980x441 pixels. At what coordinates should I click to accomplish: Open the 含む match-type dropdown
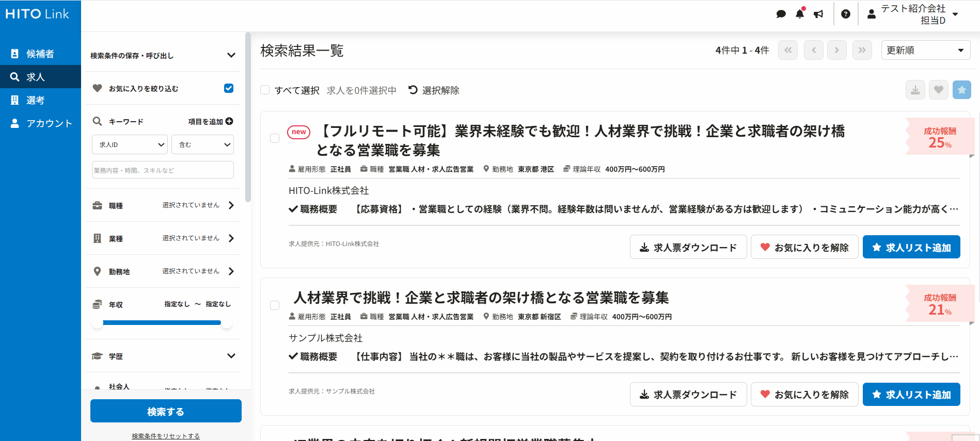click(x=203, y=144)
